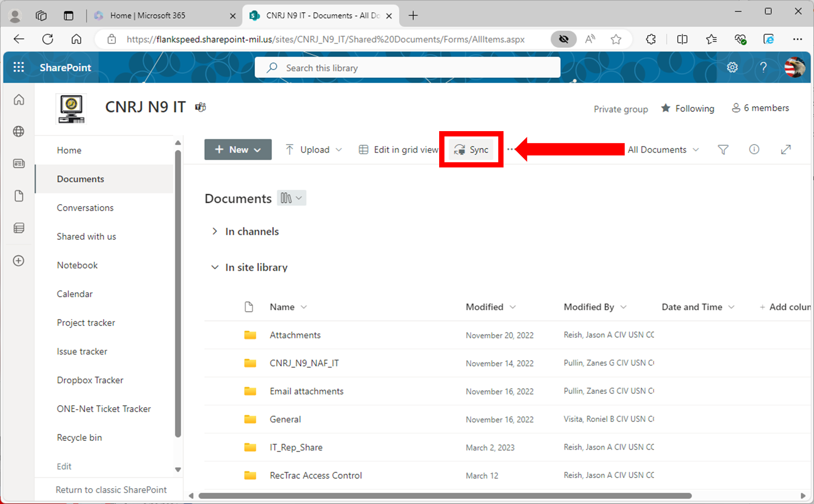Click the 6 members link

pyautogui.click(x=761, y=108)
